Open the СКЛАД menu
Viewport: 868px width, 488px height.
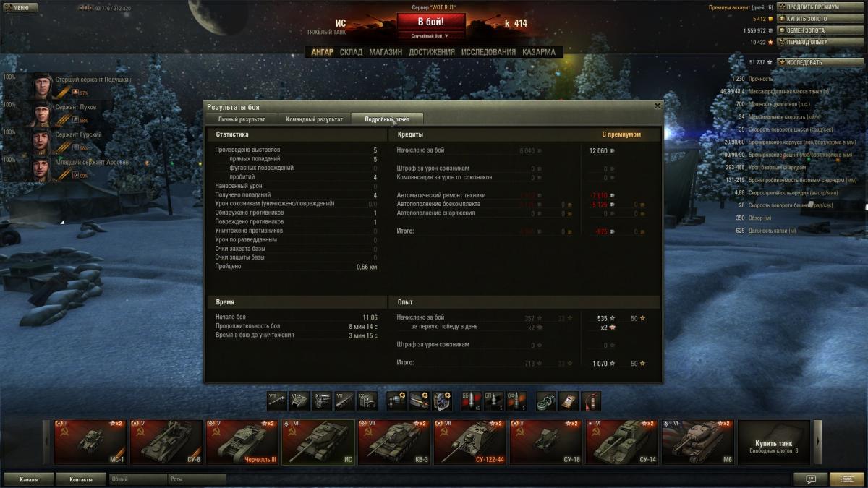coord(351,52)
